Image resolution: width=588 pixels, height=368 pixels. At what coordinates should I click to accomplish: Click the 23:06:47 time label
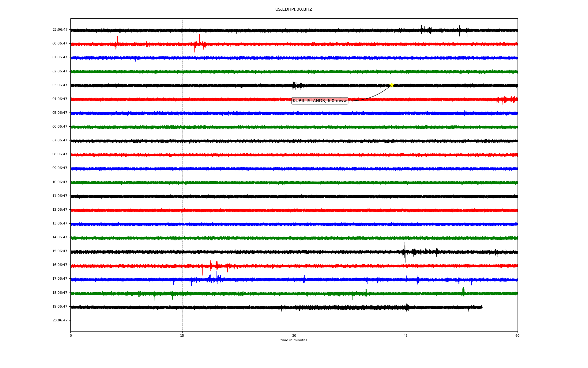(x=60, y=30)
